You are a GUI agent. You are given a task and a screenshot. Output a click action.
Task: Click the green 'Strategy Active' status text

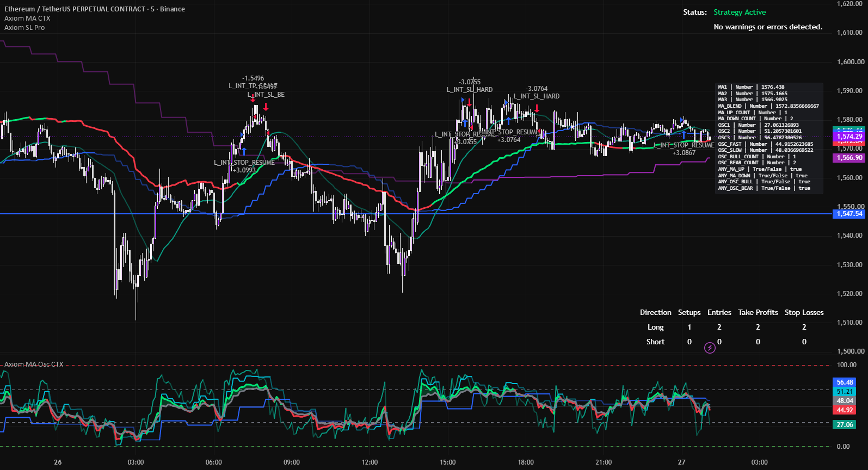pyautogui.click(x=740, y=13)
